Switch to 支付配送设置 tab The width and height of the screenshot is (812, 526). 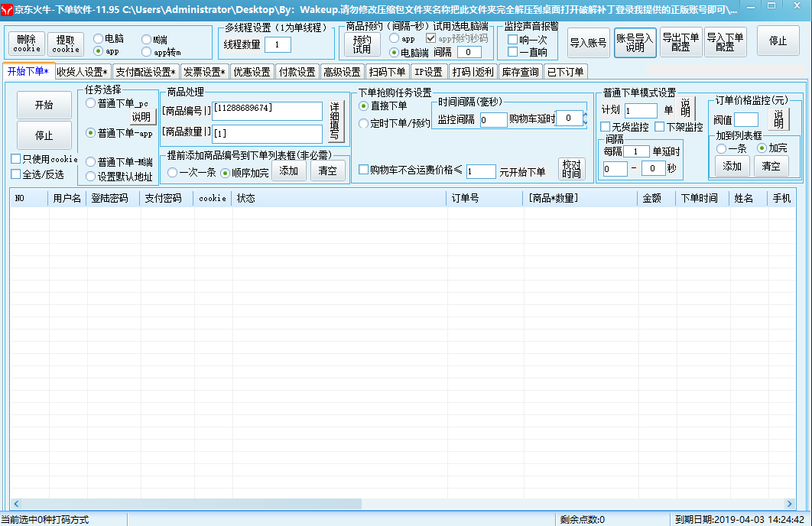point(145,72)
